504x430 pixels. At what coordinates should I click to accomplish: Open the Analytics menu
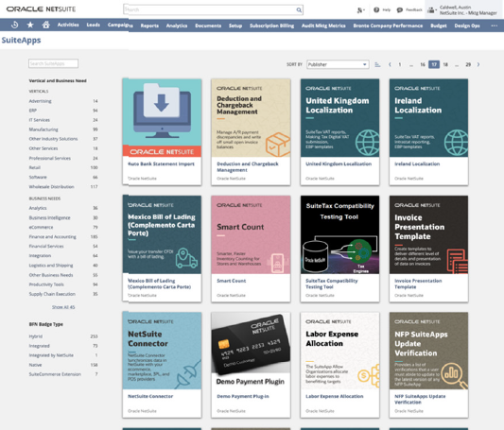coord(177,26)
